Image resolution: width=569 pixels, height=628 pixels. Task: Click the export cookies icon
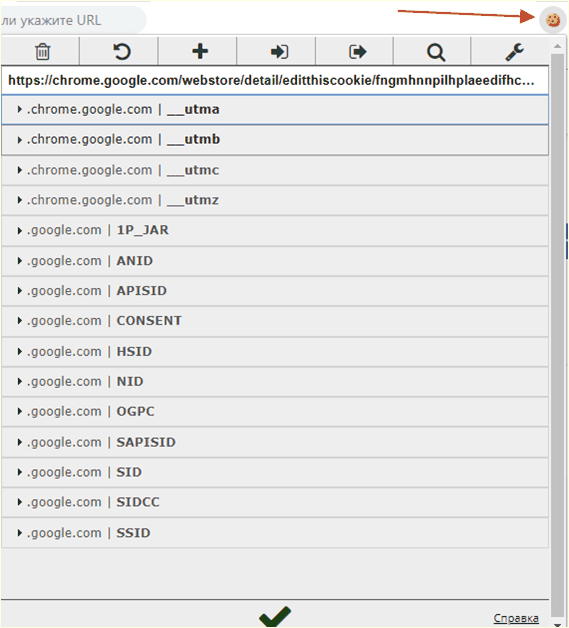pos(358,52)
